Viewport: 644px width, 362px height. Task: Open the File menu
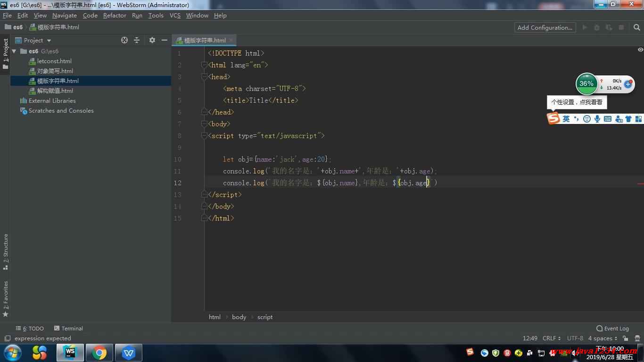click(7, 16)
